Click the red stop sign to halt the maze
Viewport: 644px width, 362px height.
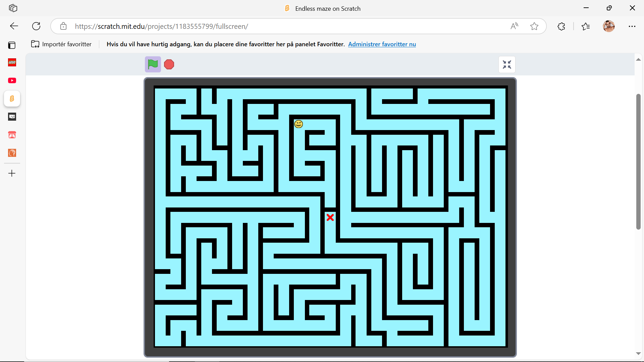tap(169, 64)
